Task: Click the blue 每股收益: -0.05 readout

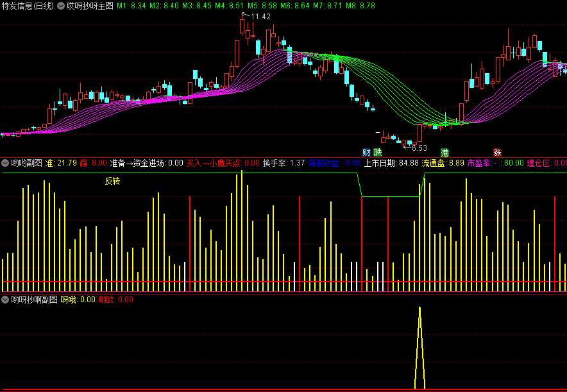Action: pos(334,163)
